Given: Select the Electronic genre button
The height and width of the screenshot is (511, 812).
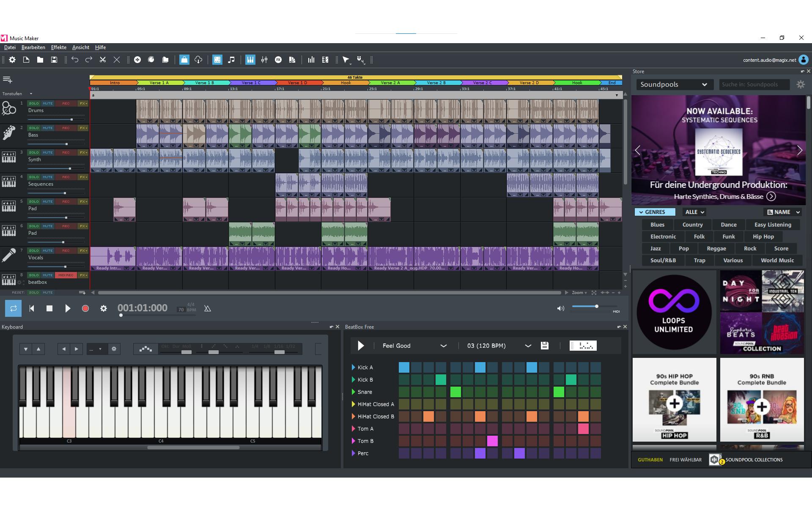Looking at the screenshot, I should point(663,236).
